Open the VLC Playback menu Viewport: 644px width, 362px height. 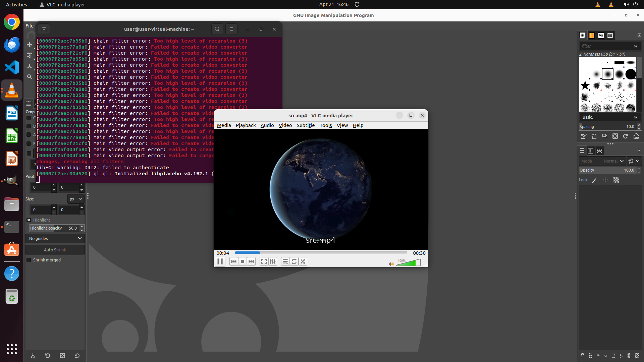246,125
